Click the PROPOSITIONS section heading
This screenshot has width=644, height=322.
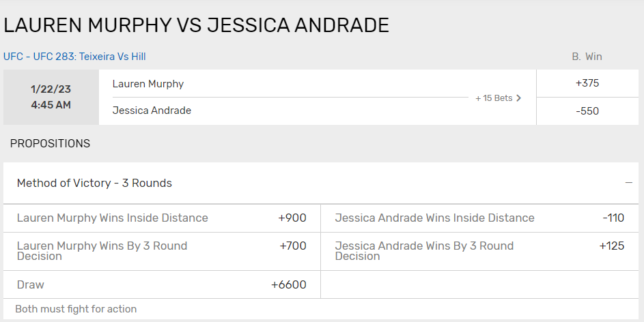[x=50, y=143]
